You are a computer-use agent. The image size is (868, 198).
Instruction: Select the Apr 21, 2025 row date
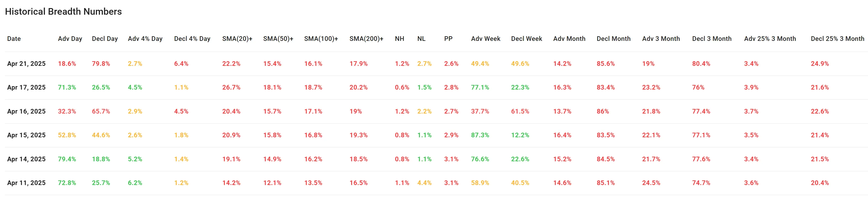coord(26,64)
